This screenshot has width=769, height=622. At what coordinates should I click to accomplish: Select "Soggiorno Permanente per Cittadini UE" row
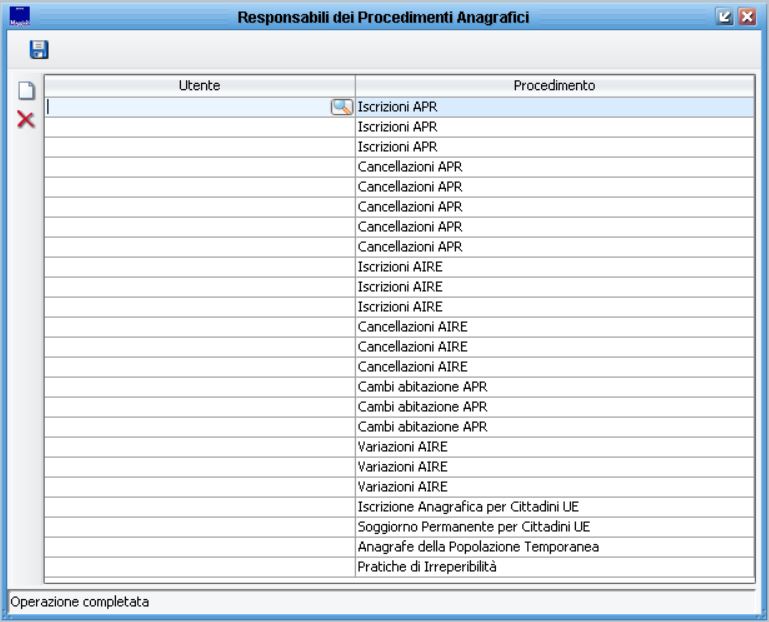pos(399,527)
